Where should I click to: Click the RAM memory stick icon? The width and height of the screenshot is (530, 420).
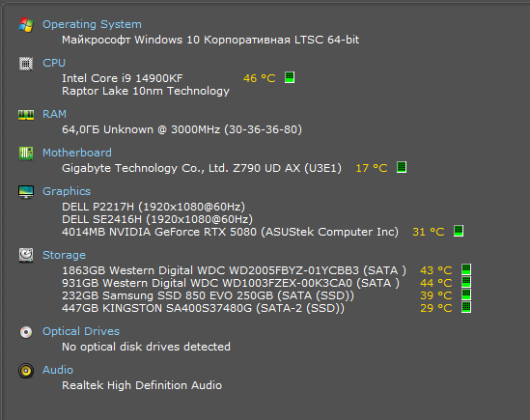coord(26,115)
